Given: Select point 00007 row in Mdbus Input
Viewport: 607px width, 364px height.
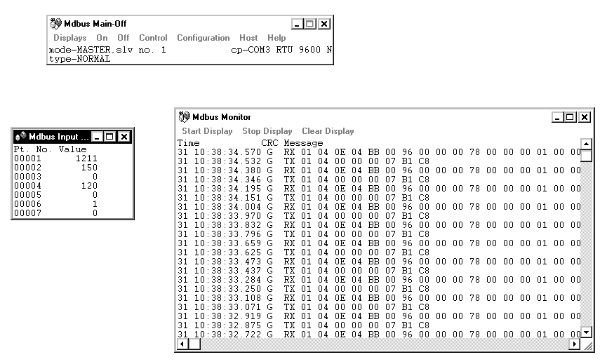Looking at the screenshot, I should (x=55, y=213).
